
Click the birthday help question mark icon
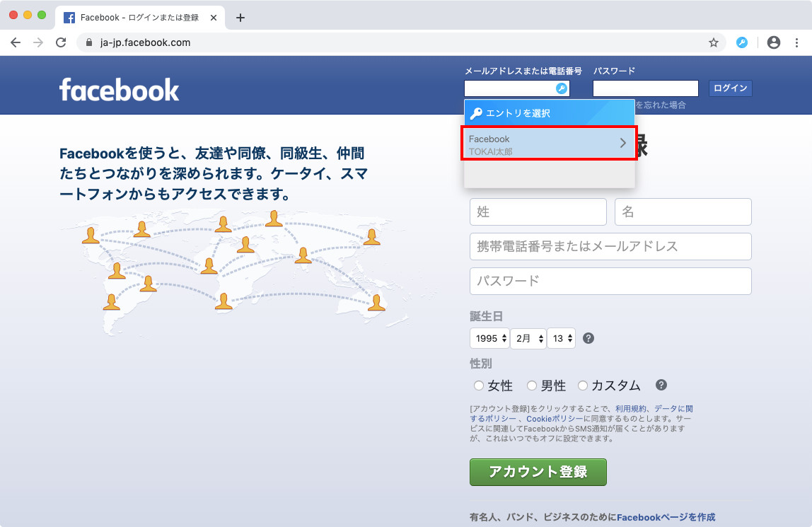click(x=588, y=339)
